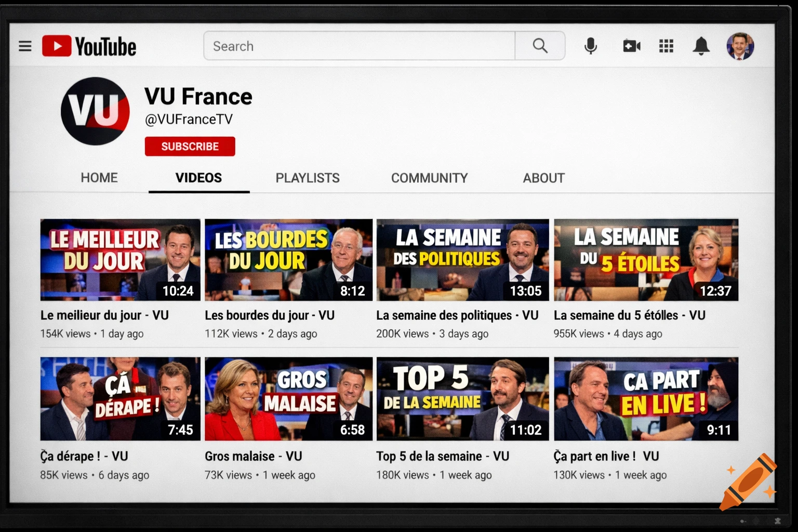This screenshot has width=798, height=532.
Task: Click title 'La semaine du 5 étólles - VU'
Action: click(x=630, y=315)
